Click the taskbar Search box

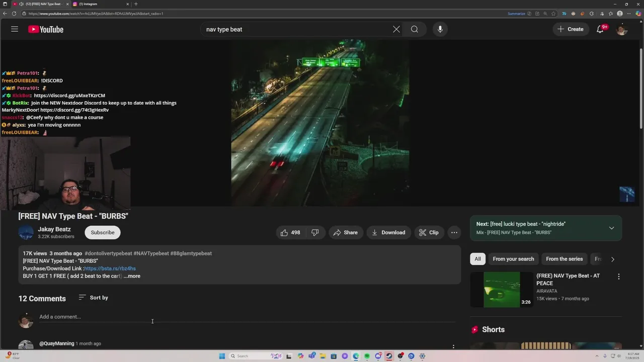coord(255,356)
